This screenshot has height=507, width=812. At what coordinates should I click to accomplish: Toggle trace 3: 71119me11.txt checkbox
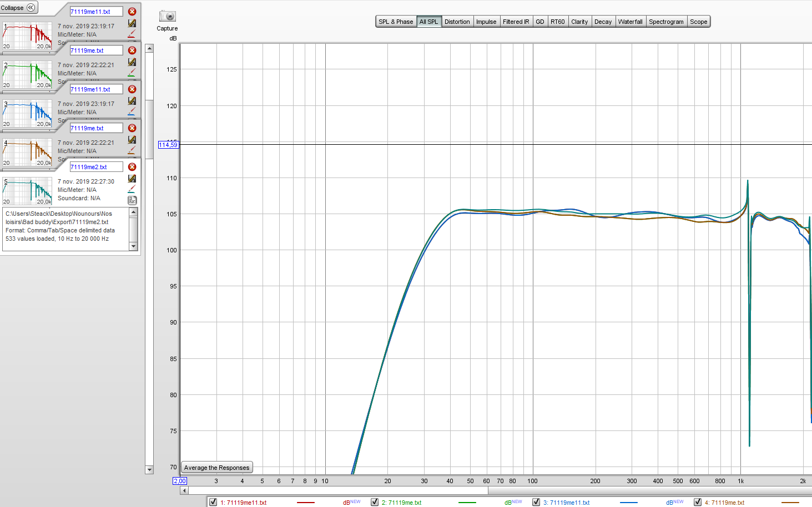point(536,502)
